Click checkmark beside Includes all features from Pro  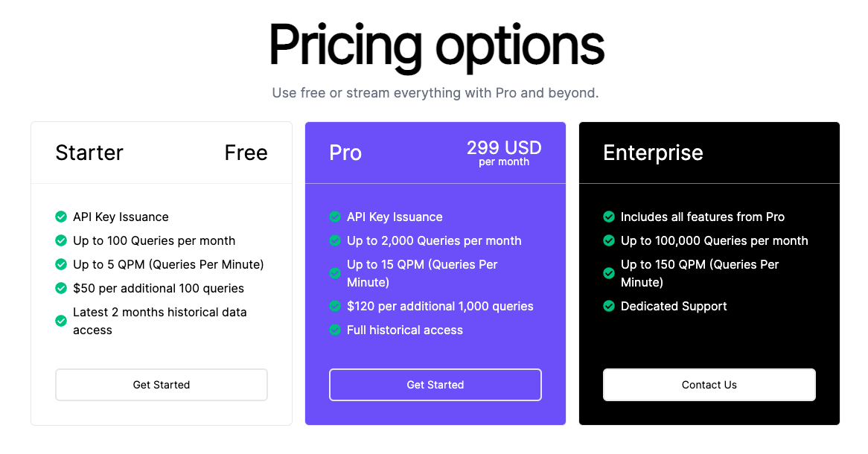609,217
